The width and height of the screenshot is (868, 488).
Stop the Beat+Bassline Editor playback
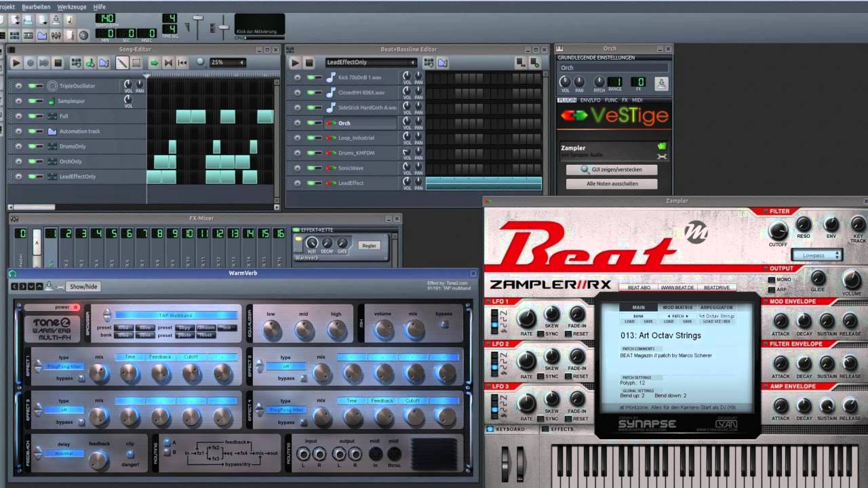(x=309, y=62)
